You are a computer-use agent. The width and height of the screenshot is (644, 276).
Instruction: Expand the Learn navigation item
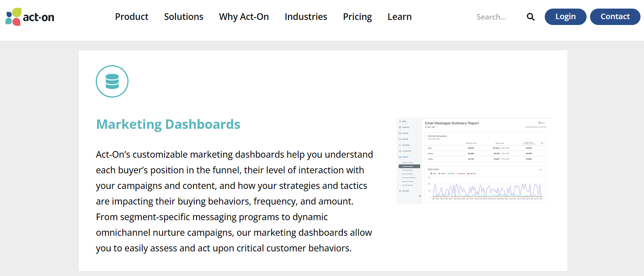(399, 17)
